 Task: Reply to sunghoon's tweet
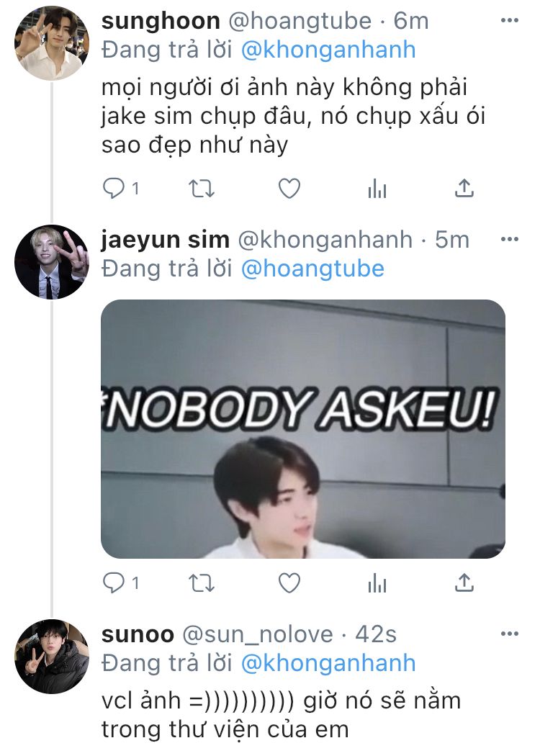114,189
